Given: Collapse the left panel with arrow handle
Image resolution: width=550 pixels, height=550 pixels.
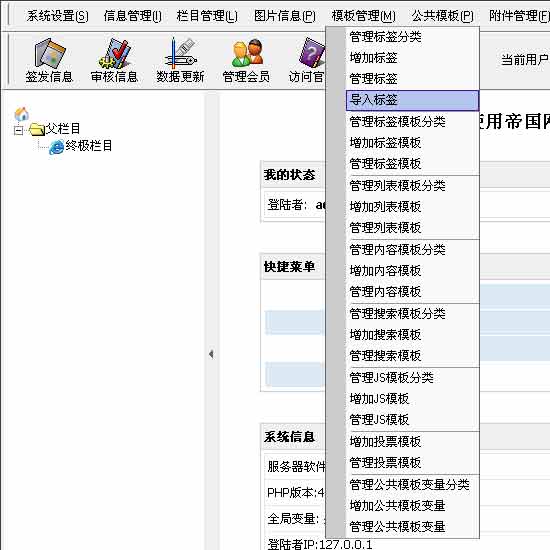Looking at the screenshot, I should [x=211, y=354].
